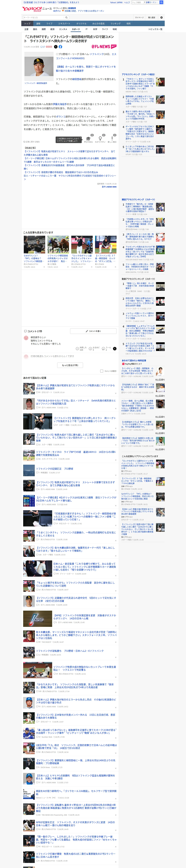The image size is (186, 868).
Task: Open the 有料 navigation tab
Action: 128,24
